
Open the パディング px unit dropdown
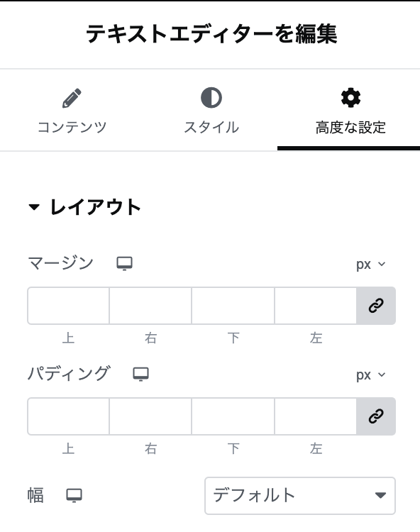tap(371, 375)
